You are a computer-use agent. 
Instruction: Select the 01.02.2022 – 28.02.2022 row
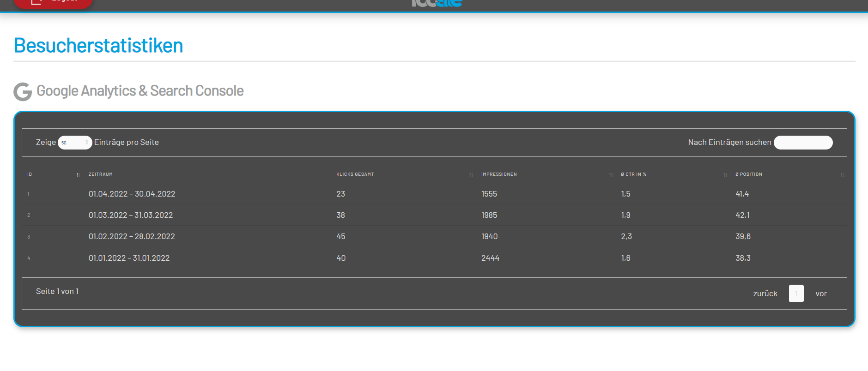click(132, 236)
